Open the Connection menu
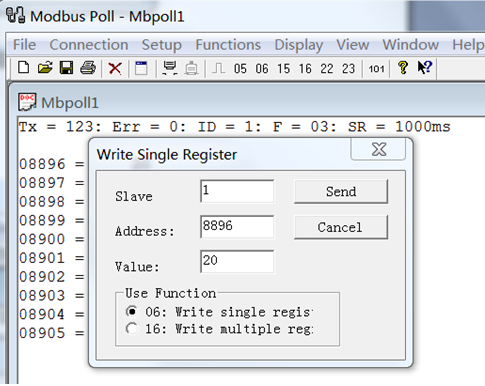 tap(89, 45)
